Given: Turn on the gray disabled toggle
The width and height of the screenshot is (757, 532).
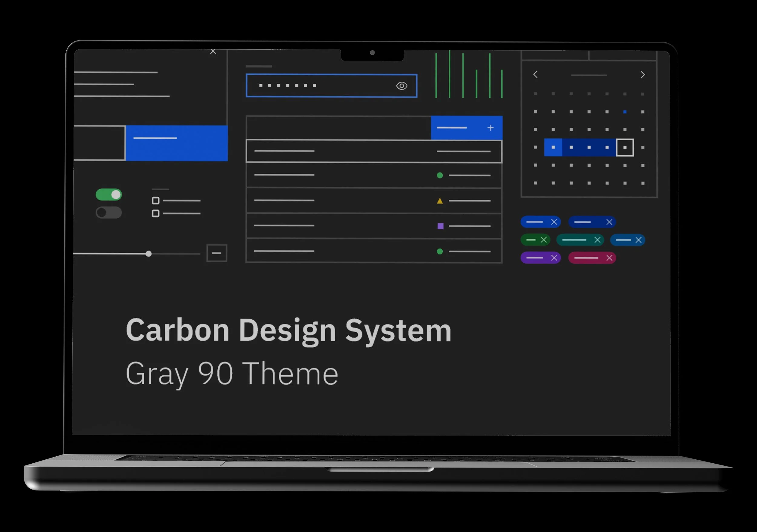Looking at the screenshot, I should point(109,213).
